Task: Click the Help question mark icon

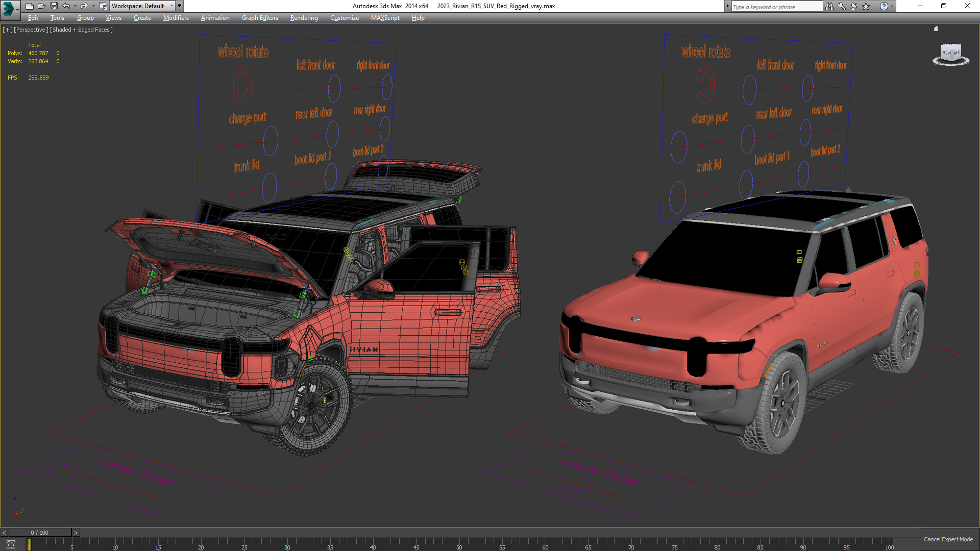Action: (x=884, y=6)
